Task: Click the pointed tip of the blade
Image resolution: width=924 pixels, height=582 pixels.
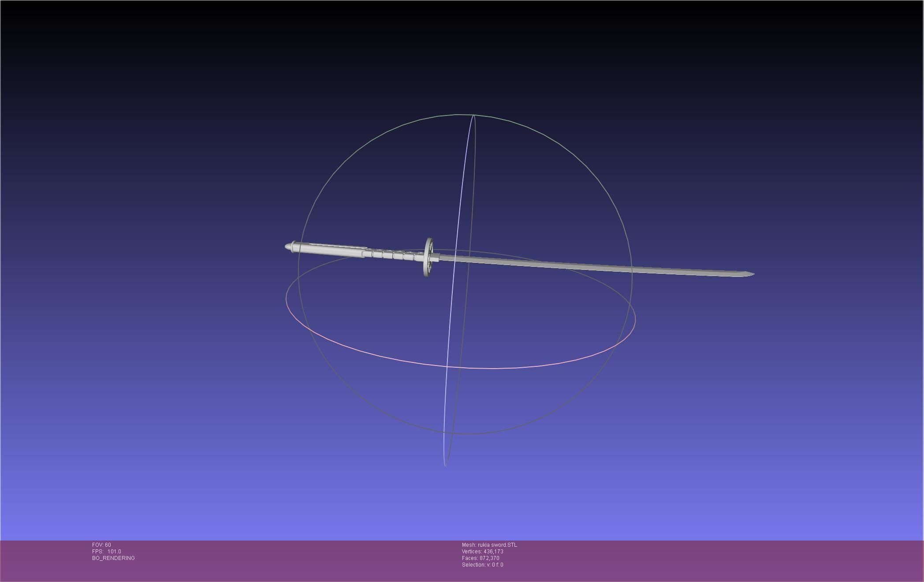Action: click(x=752, y=274)
